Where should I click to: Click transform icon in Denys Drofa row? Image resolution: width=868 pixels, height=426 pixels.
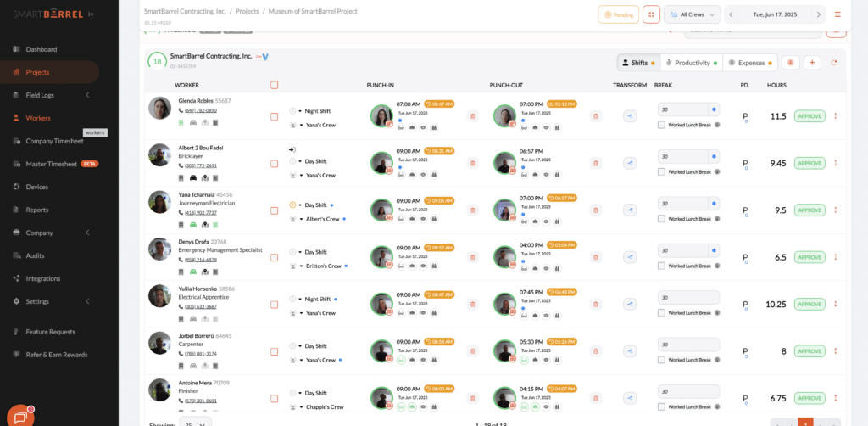630,257
